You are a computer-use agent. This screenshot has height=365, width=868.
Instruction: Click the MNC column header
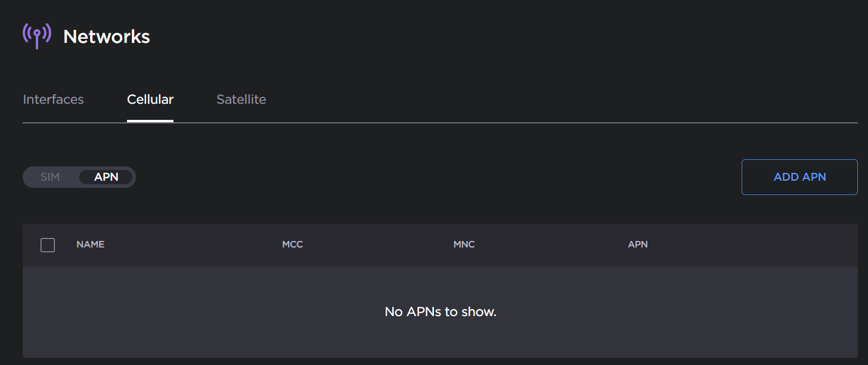pyautogui.click(x=464, y=245)
